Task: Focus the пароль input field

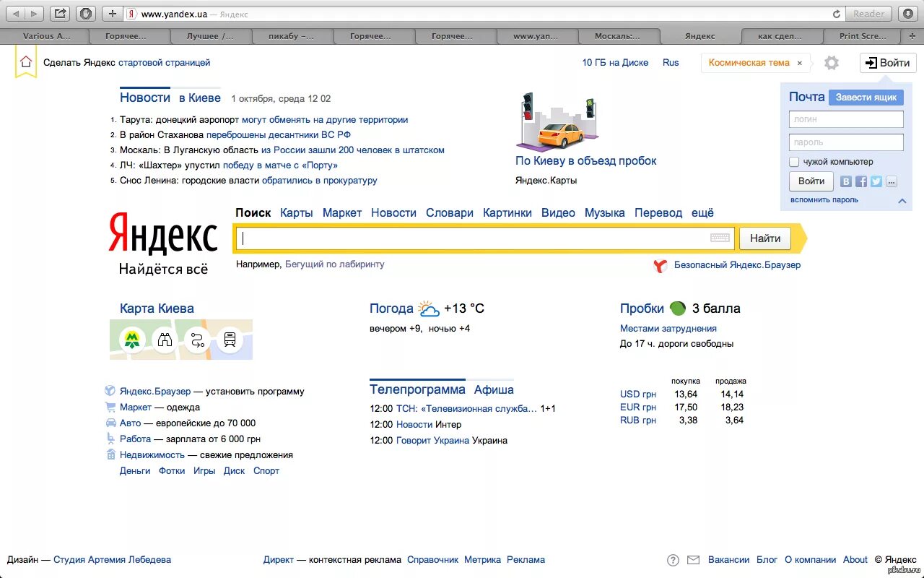Action: coord(846,142)
